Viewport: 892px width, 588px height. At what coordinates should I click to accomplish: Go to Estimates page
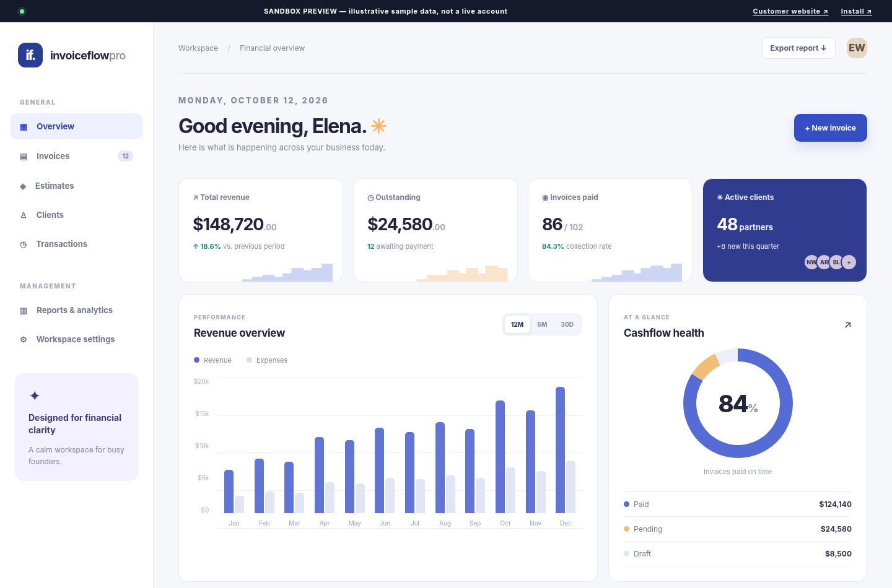(76, 186)
